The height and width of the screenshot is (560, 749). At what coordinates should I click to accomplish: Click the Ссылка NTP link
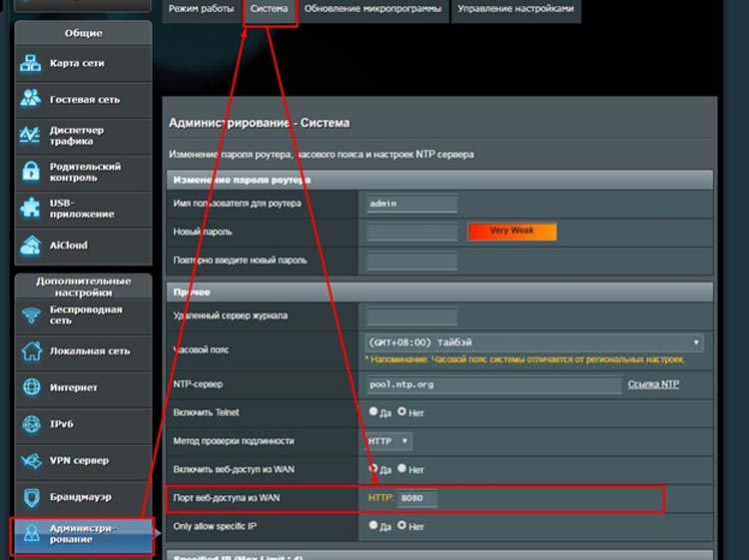pyautogui.click(x=653, y=384)
